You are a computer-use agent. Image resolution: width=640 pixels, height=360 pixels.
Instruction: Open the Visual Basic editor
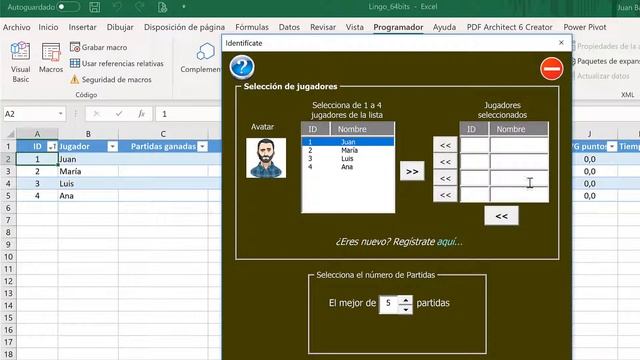pyautogui.click(x=20, y=62)
